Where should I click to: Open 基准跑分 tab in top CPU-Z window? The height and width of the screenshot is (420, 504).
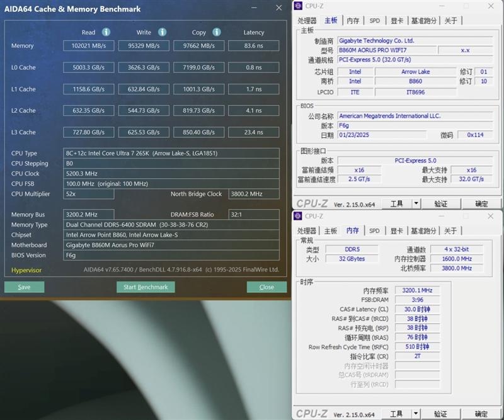pyautogui.click(x=423, y=21)
